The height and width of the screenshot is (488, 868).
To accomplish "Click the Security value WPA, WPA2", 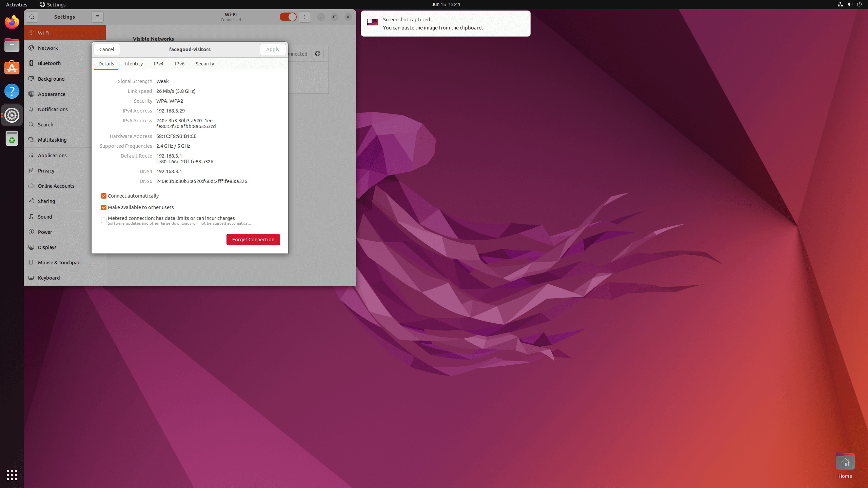I will [x=170, y=101].
